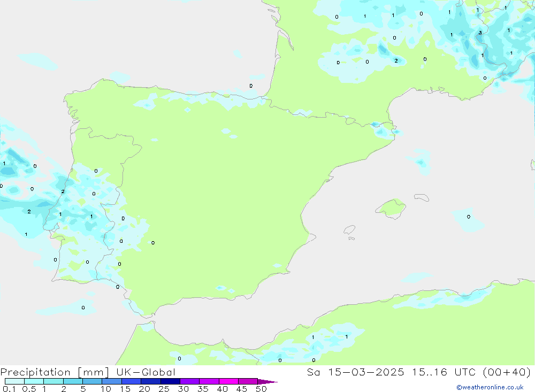Viewport: 535px width, 392px height.
Task: Select legend swatch between 40 and 45
Action: (228, 381)
